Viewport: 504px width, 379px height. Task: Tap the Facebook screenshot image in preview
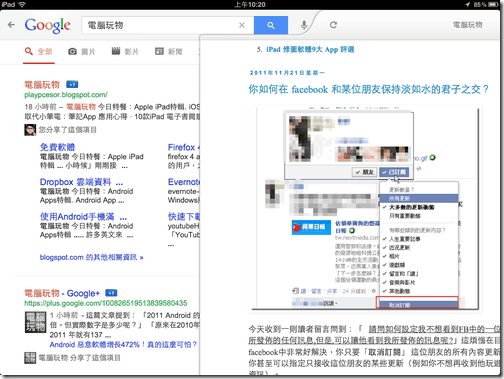tap(365, 208)
